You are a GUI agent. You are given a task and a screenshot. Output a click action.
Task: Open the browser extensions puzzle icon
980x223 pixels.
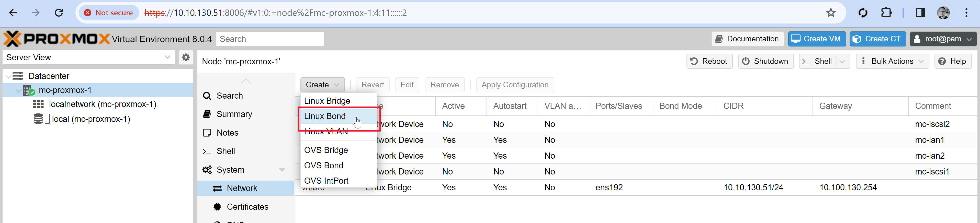pyautogui.click(x=886, y=13)
